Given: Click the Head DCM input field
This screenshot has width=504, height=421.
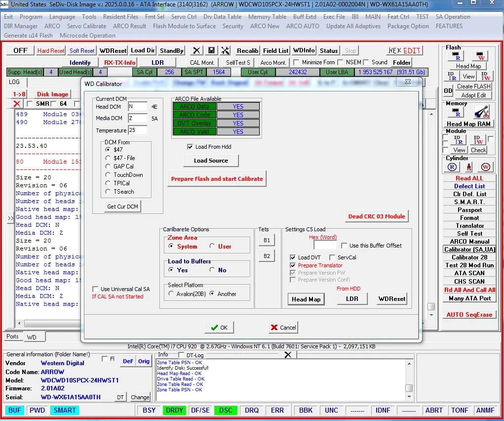Looking at the screenshot, I should 138,107.
